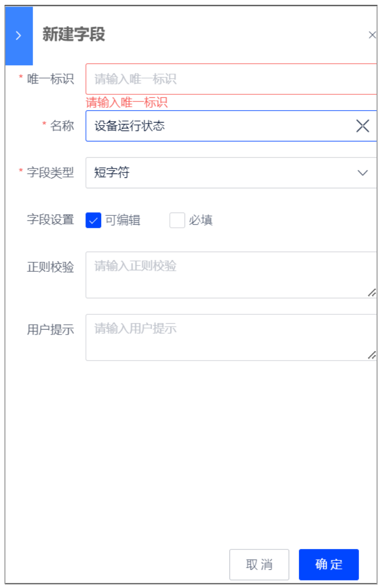Click the 用户提示 textarea

tap(231, 337)
